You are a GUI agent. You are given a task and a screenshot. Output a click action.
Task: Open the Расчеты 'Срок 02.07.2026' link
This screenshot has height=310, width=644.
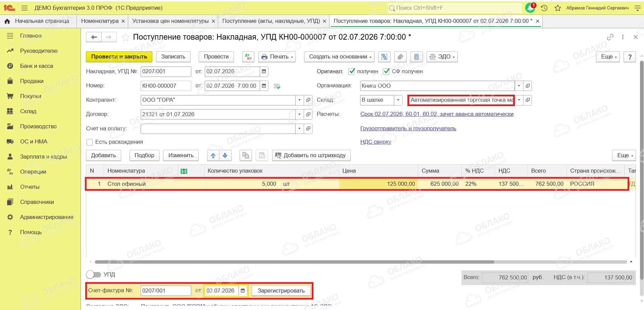click(x=437, y=114)
